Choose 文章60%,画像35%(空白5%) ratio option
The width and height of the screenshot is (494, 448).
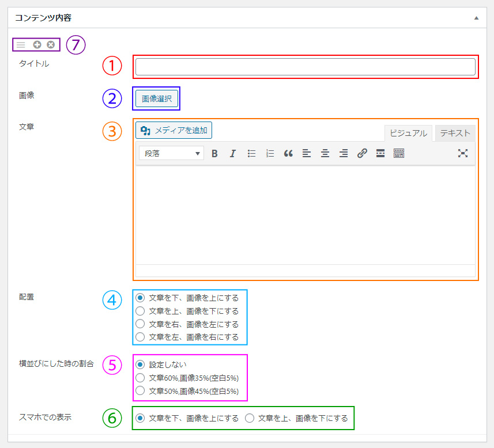[139, 378]
